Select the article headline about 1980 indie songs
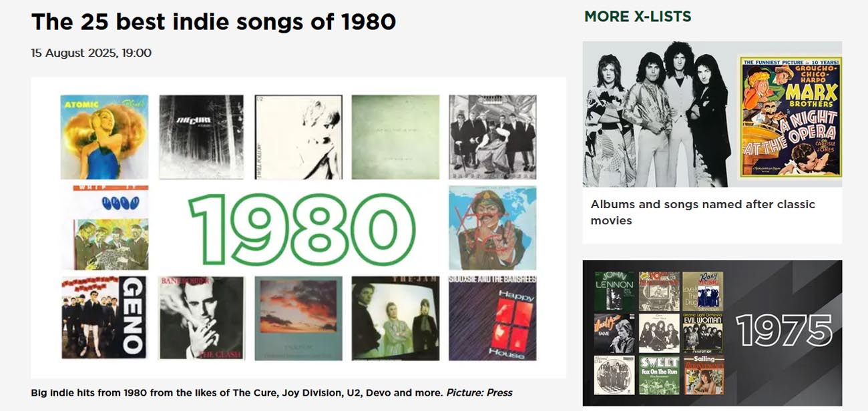This screenshot has width=868, height=411. (x=214, y=21)
